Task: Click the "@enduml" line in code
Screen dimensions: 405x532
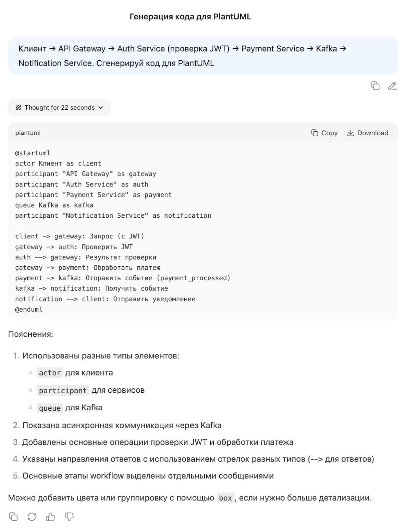Action: [29, 309]
